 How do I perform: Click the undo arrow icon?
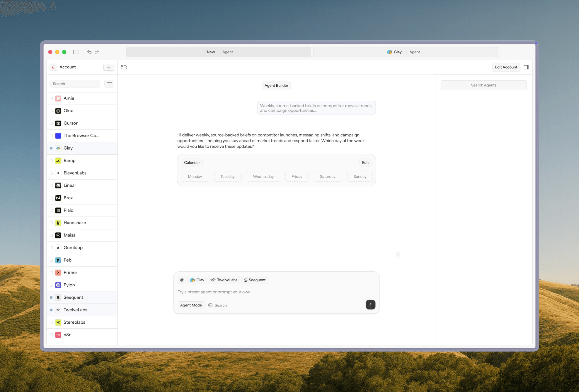(x=89, y=52)
